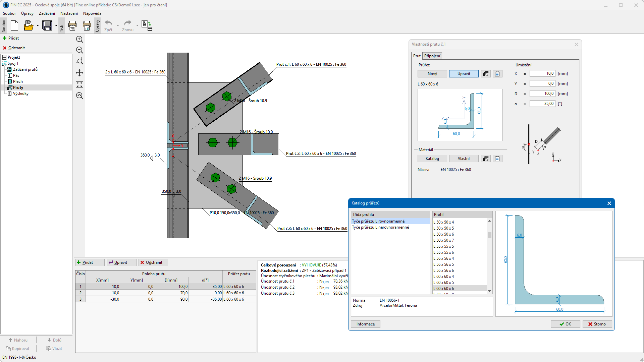The height and width of the screenshot is (362, 644).
Task: Open dropdown arrow next to open file
Action: click(38, 25)
